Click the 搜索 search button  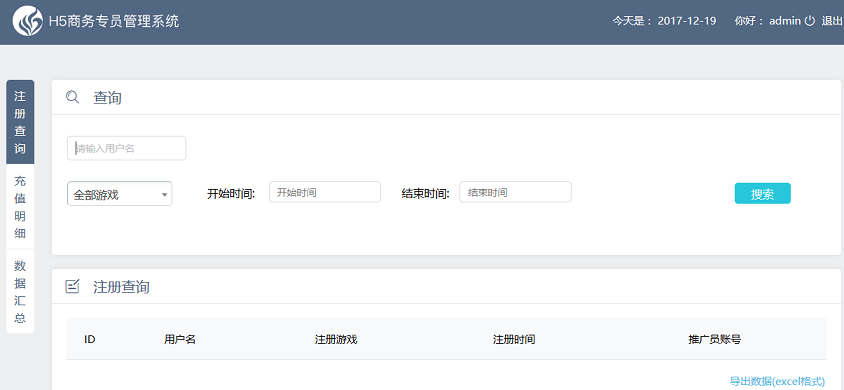coord(762,194)
